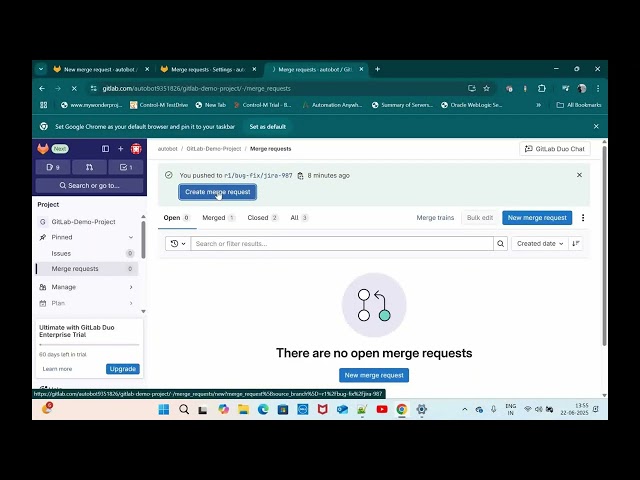
Task: Bookmark this page with star icon
Action: tap(487, 89)
